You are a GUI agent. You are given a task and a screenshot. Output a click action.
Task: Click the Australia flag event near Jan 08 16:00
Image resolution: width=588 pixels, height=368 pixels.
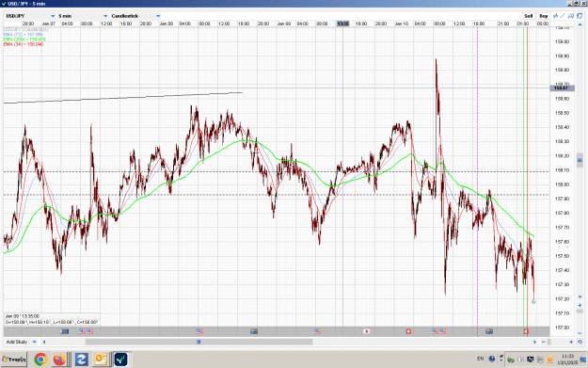pyautogui.click(x=254, y=331)
